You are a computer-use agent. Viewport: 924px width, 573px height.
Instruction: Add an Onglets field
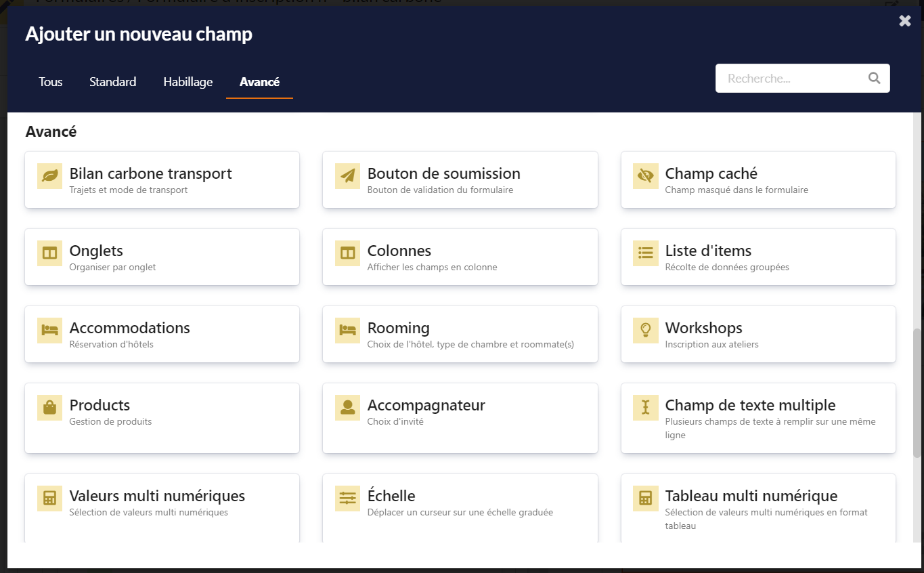(162, 257)
